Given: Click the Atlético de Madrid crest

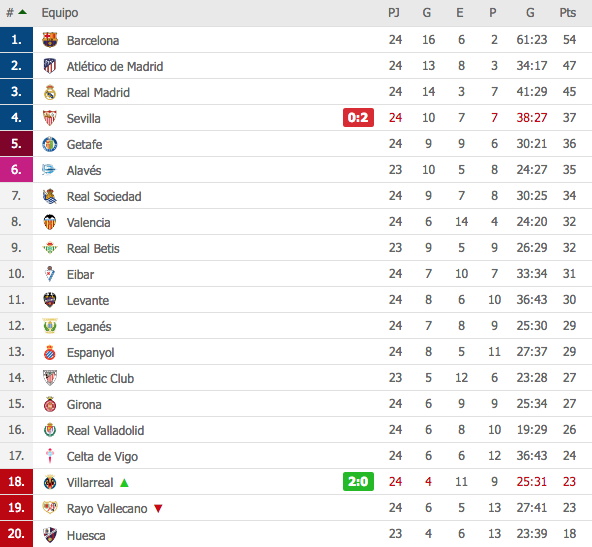Looking at the screenshot, I should point(50,66).
